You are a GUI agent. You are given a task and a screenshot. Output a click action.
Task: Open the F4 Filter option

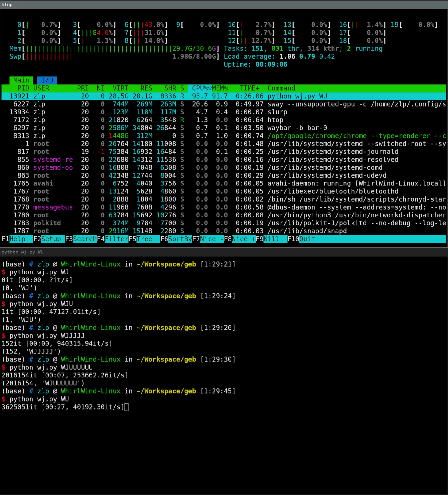113,239
